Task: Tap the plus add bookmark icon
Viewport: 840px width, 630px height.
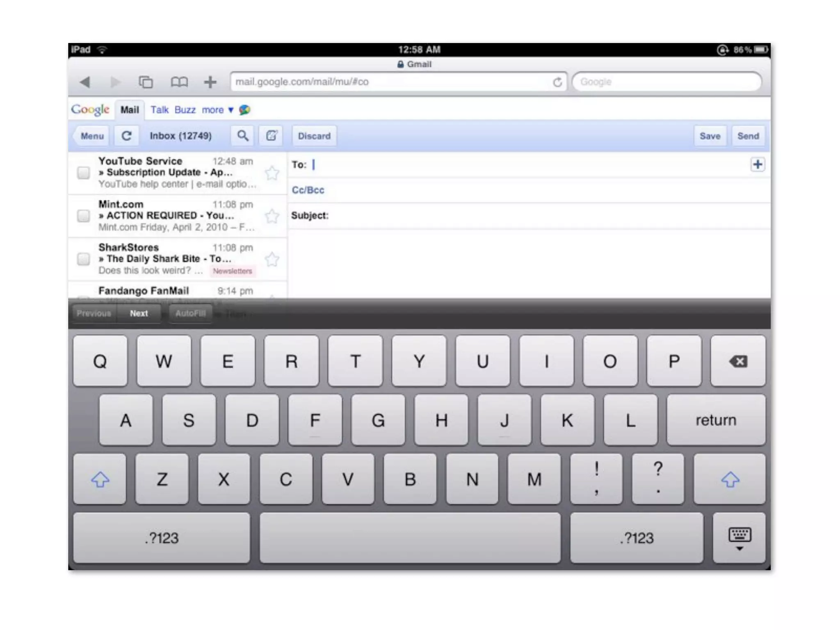Action: click(210, 82)
